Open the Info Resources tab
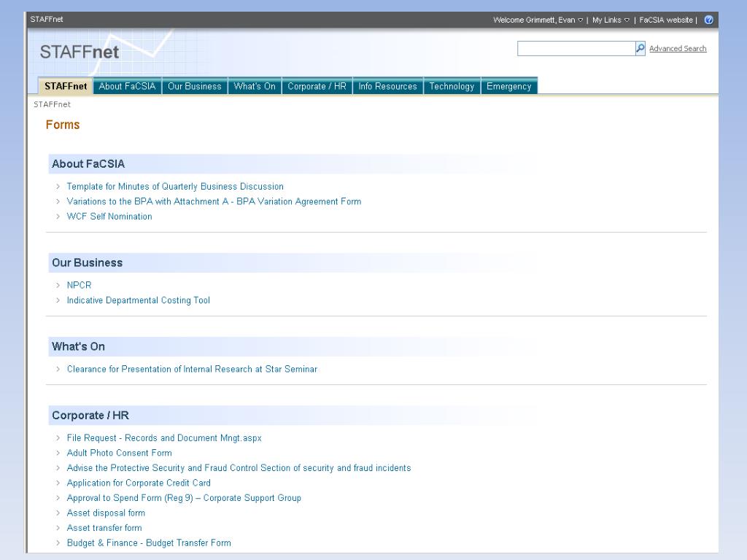747x560 pixels. [387, 86]
